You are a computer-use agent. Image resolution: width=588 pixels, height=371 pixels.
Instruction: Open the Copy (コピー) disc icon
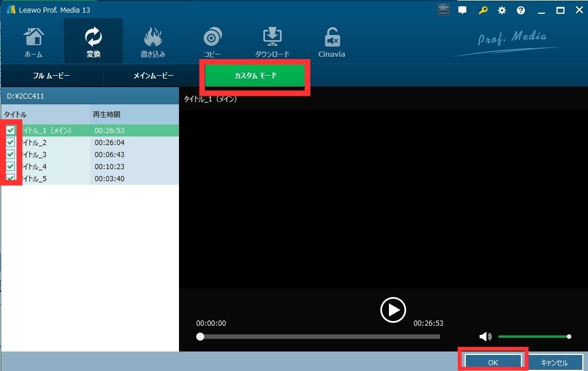click(x=212, y=38)
